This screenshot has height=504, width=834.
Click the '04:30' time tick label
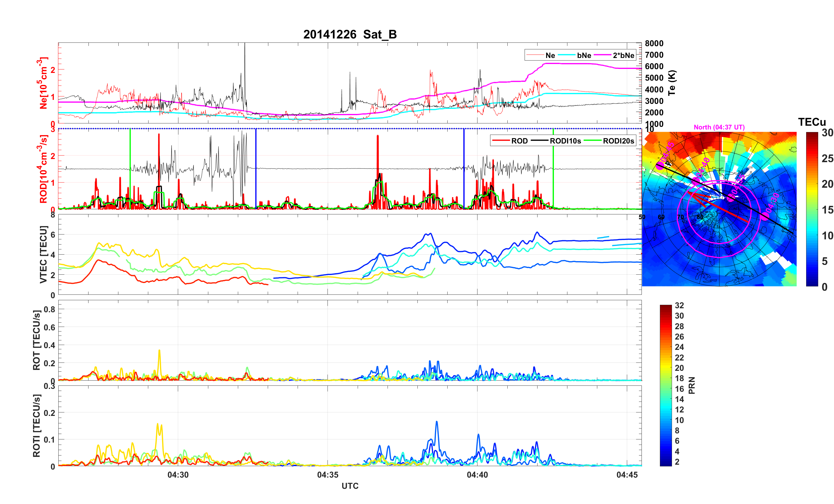pos(178,475)
